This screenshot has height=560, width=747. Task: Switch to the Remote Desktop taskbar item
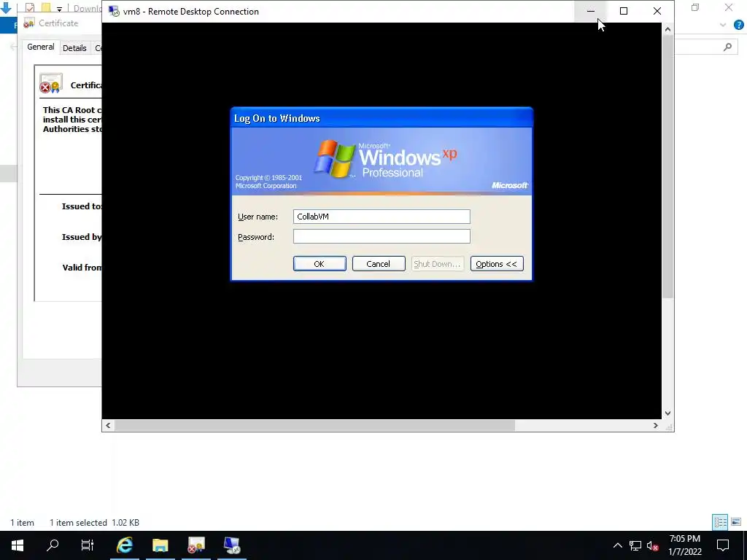pos(232,545)
